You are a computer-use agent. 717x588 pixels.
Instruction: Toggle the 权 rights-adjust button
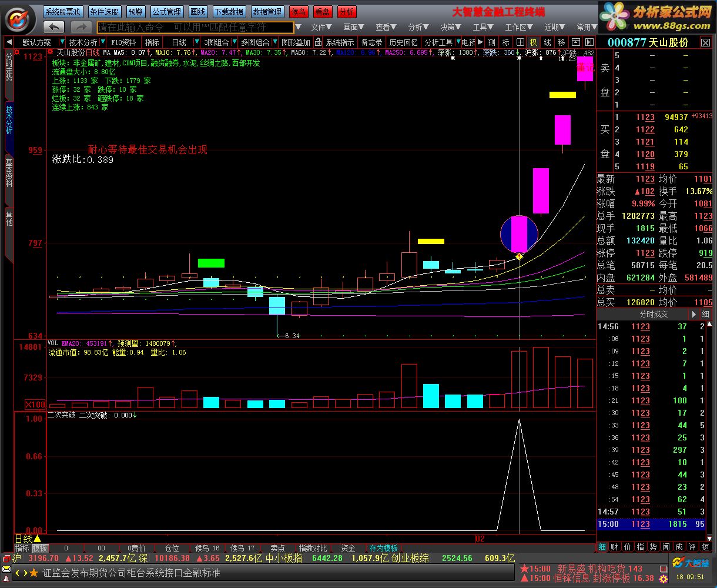tap(533, 42)
